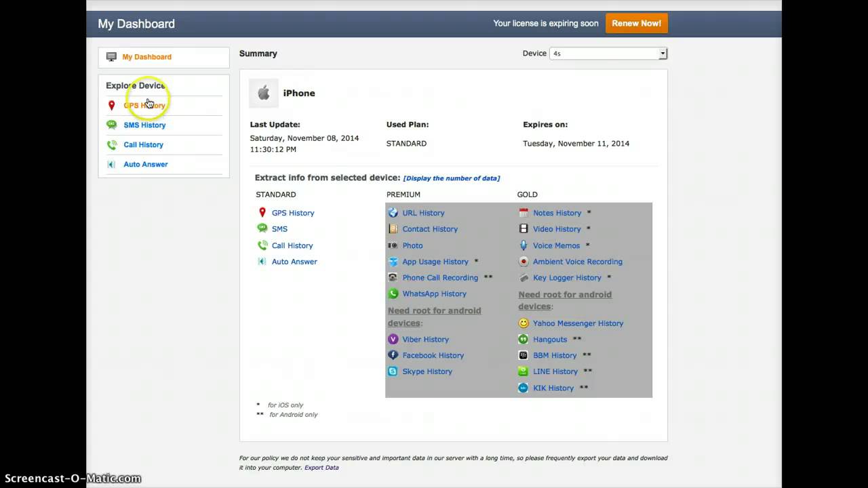Open the Viber History link
Viewport: 868px width, 488px height.
click(425, 340)
